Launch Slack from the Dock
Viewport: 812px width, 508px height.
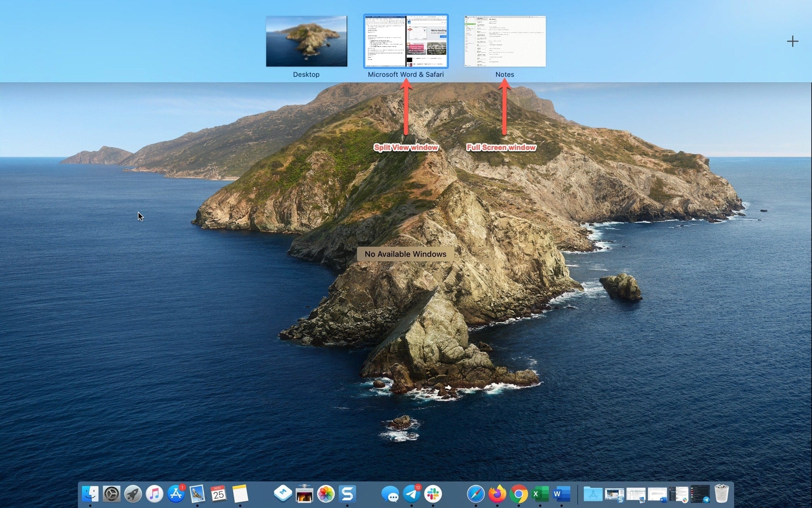[x=433, y=494]
